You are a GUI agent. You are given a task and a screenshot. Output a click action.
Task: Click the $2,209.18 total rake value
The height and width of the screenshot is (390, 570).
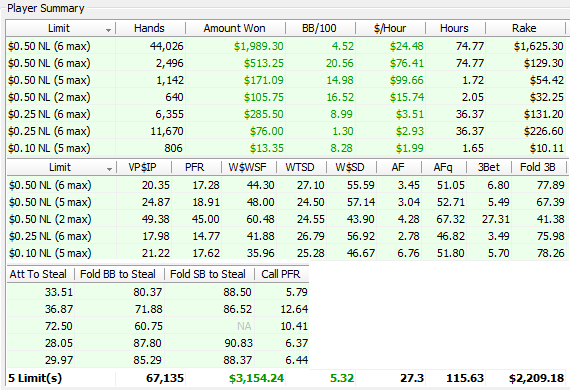(536, 378)
